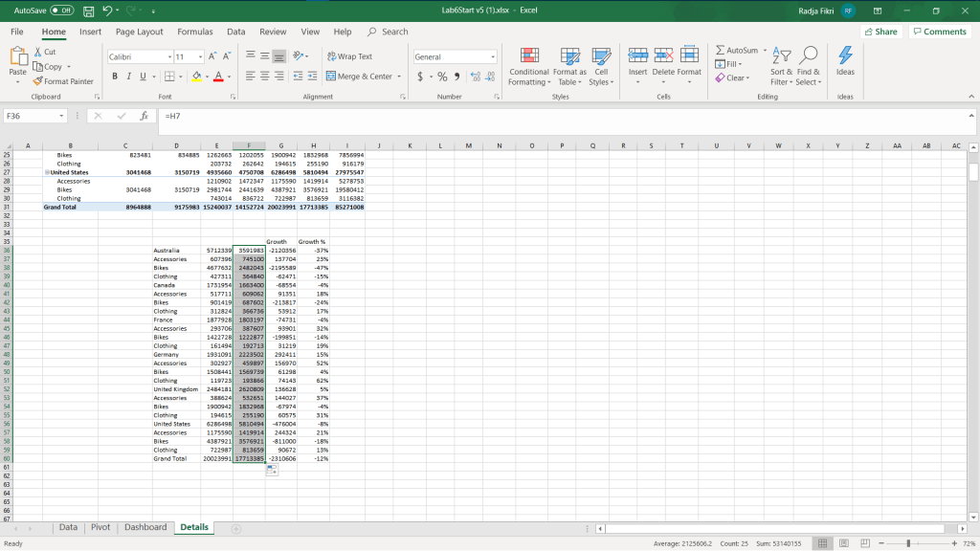The image size is (980, 551).
Task: Open the Comments pane button
Action: [x=939, y=32]
